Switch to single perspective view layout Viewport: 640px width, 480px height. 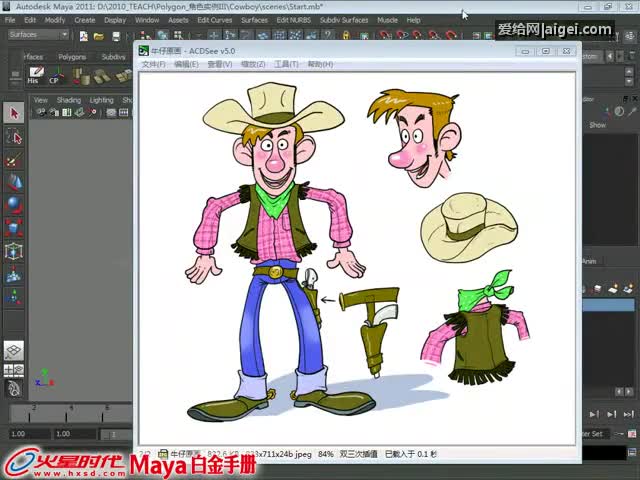[14, 350]
